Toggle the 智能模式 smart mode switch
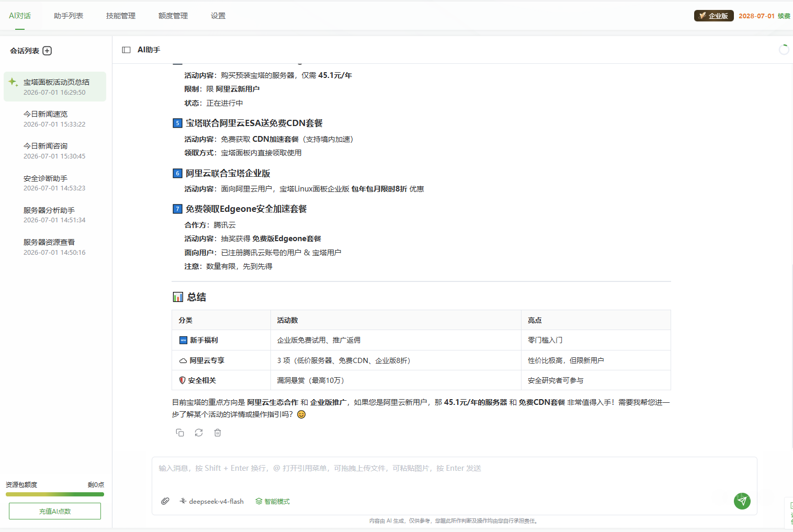 [x=273, y=501]
